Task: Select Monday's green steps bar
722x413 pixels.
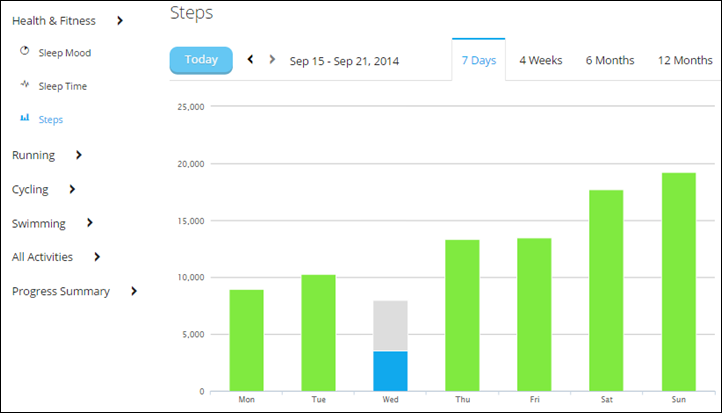Action: coord(246,340)
